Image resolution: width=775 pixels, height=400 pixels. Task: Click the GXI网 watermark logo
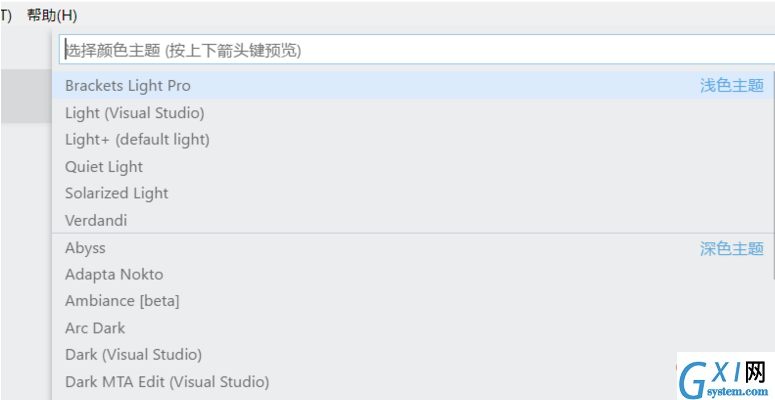pyautogui.click(x=723, y=375)
